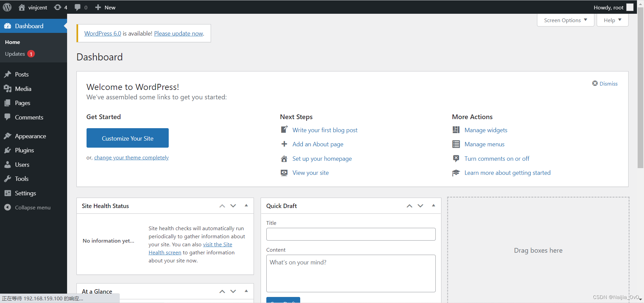Image resolution: width=644 pixels, height=303 pixels.
Task: Move Site Health Status box up
Action: click(222, 206)
